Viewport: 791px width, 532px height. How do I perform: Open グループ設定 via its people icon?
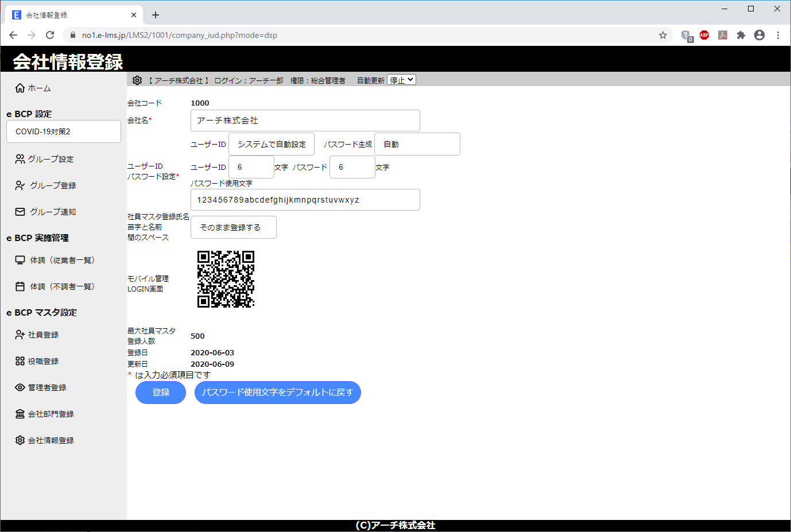[20, 159]
